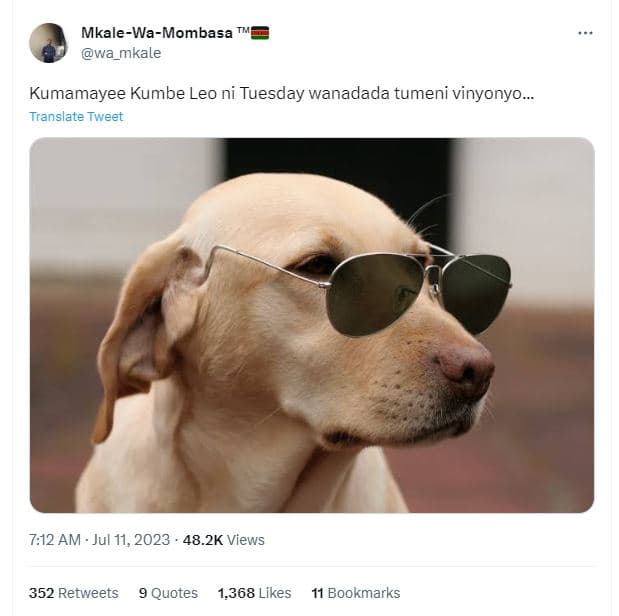Open the Mkale-Wa-Mombasa display name link
Image resolution: width=619 pixels, height=616 pixels.
157,33
